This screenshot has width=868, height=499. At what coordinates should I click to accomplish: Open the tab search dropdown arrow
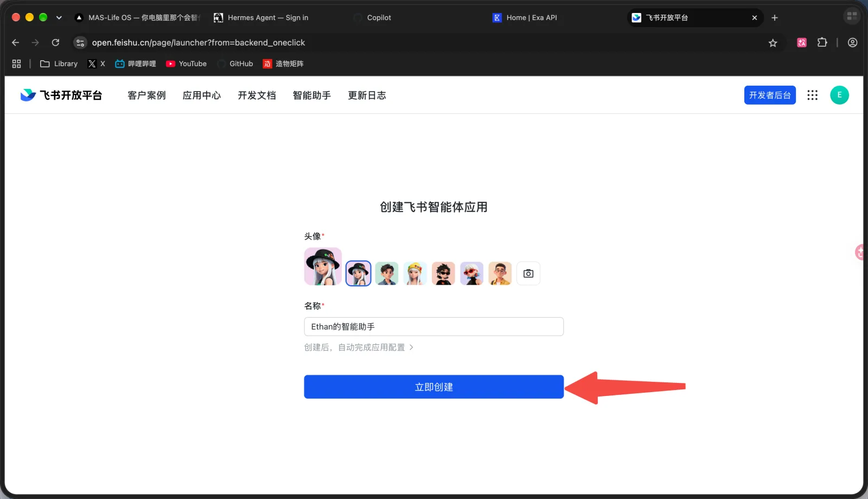(59, 17)
